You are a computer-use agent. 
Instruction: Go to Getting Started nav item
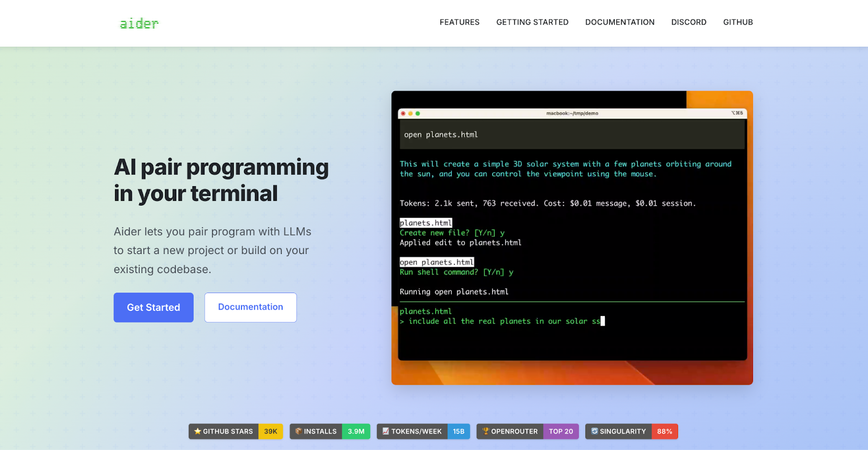pyautogui.click(x=532, y=22)
